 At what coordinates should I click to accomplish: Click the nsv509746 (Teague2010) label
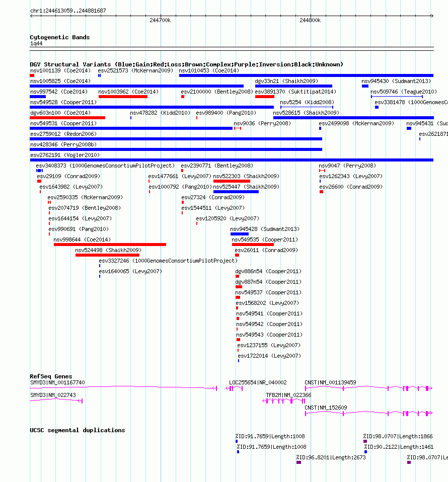coord(404,92)
